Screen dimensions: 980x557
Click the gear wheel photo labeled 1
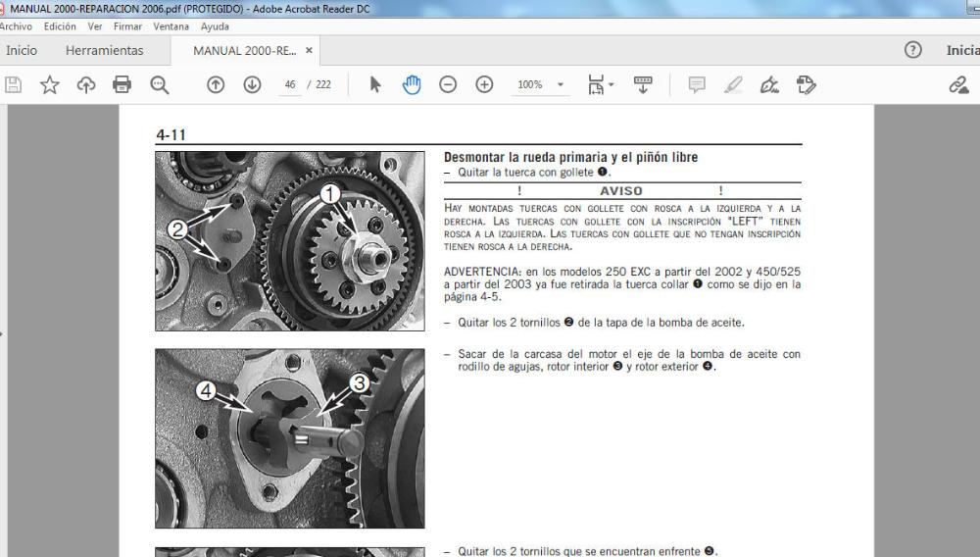click(290, 240)
